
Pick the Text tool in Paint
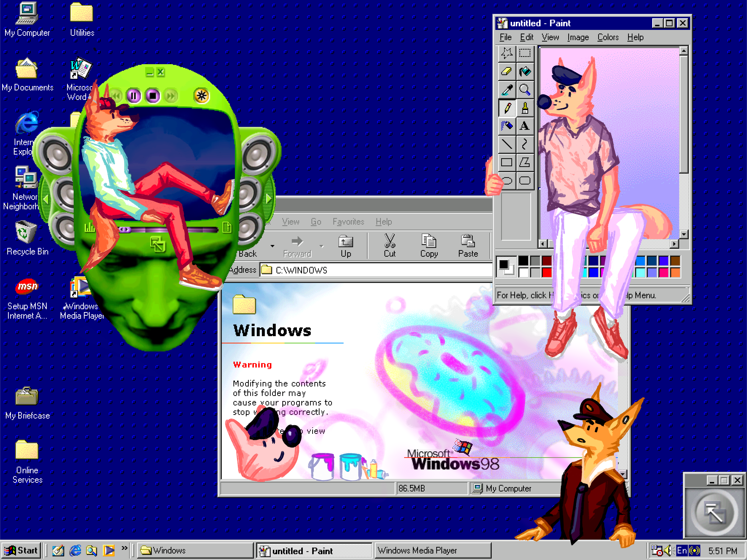pos(525,126)
